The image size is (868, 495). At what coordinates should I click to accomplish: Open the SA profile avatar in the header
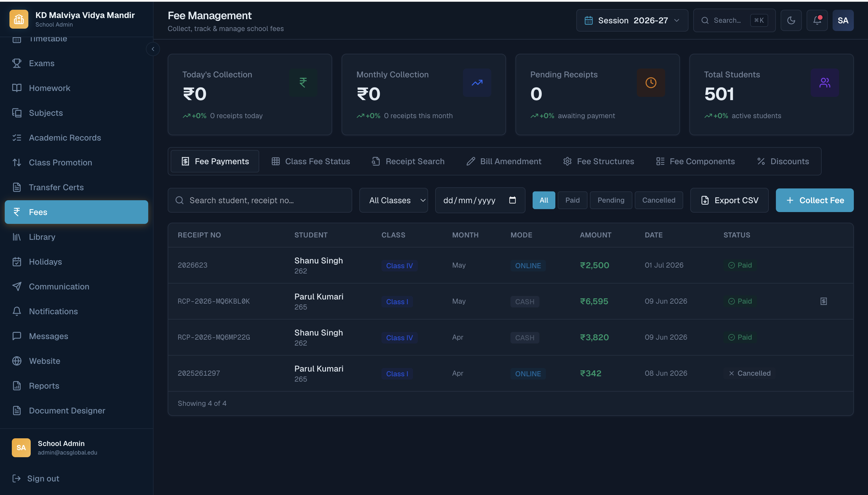(x=843, y=20)
